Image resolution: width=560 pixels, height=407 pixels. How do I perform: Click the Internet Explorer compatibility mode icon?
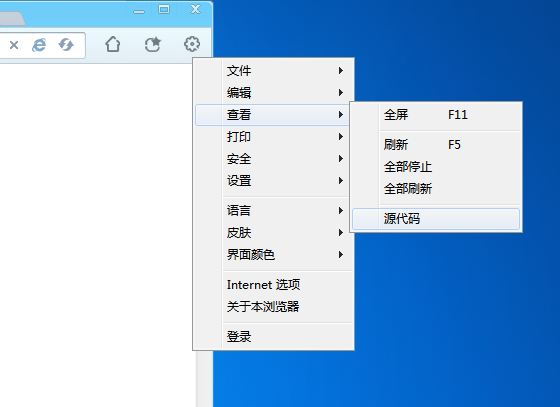[x=39, y=45]
